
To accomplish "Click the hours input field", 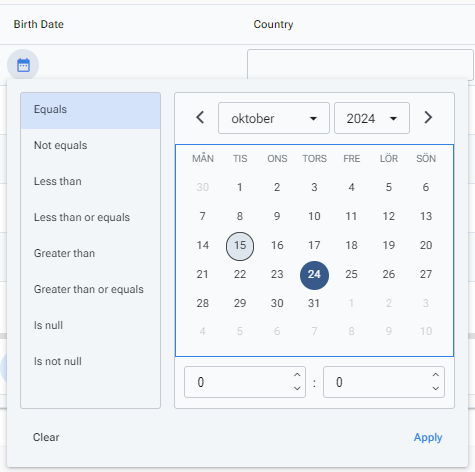I will click(238, 382).
